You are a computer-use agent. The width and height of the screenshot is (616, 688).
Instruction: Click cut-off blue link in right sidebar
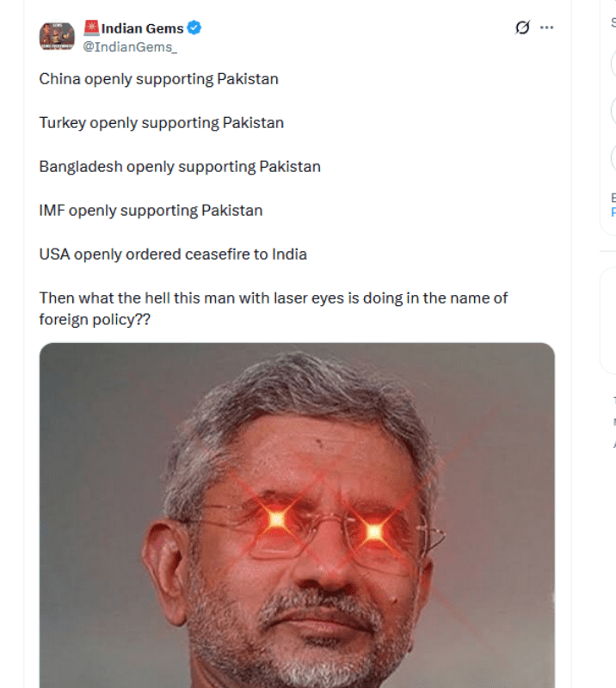pos(613,212)
